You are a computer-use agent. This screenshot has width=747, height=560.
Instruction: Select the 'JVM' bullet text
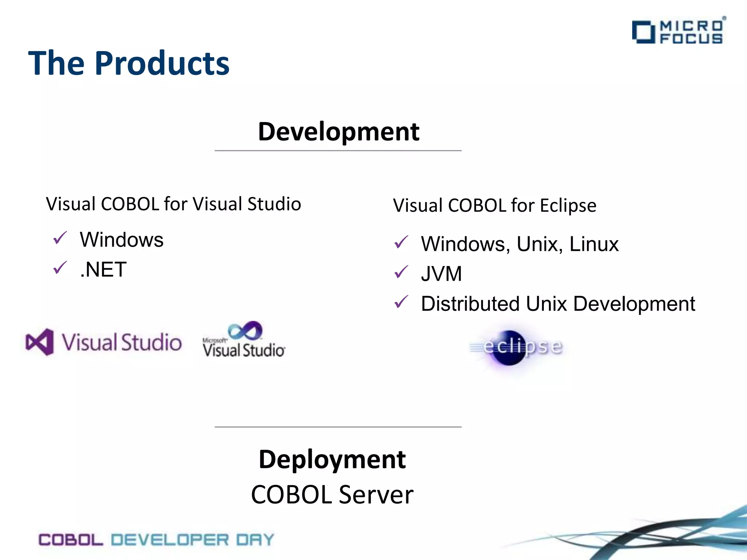441,274
